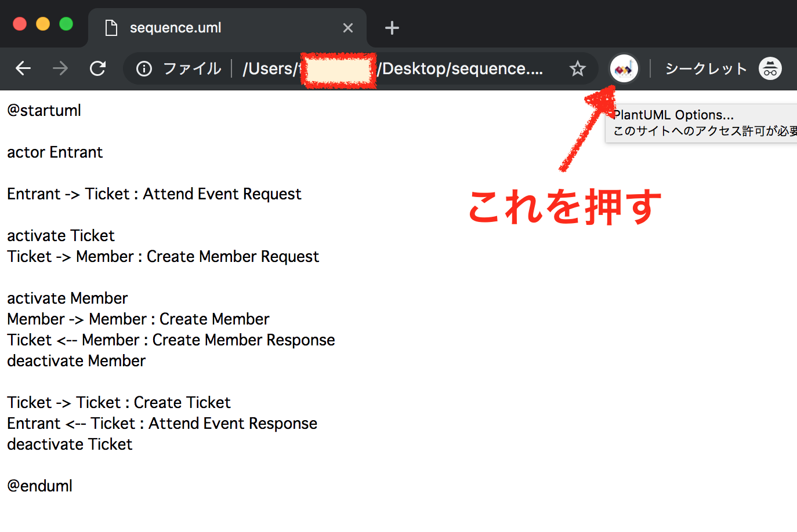
Task: Toggle bookmark with the star icon
Action: [x=577, y=68]
